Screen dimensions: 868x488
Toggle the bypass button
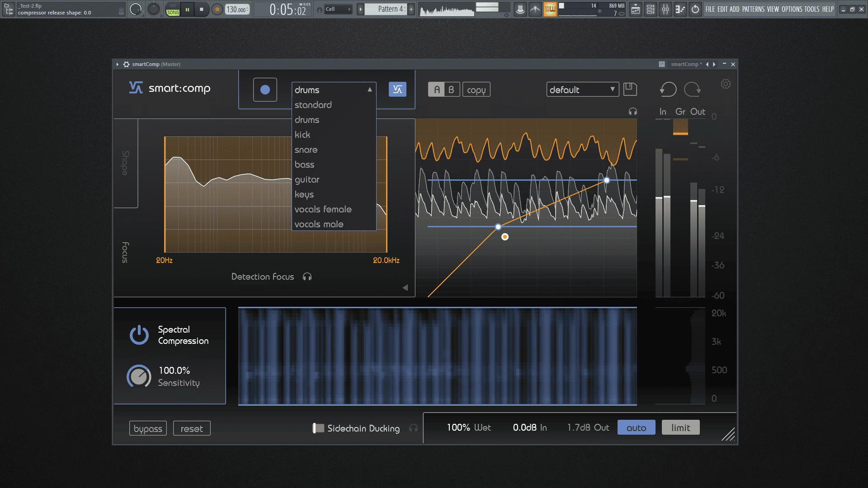[x=148, y=428]
